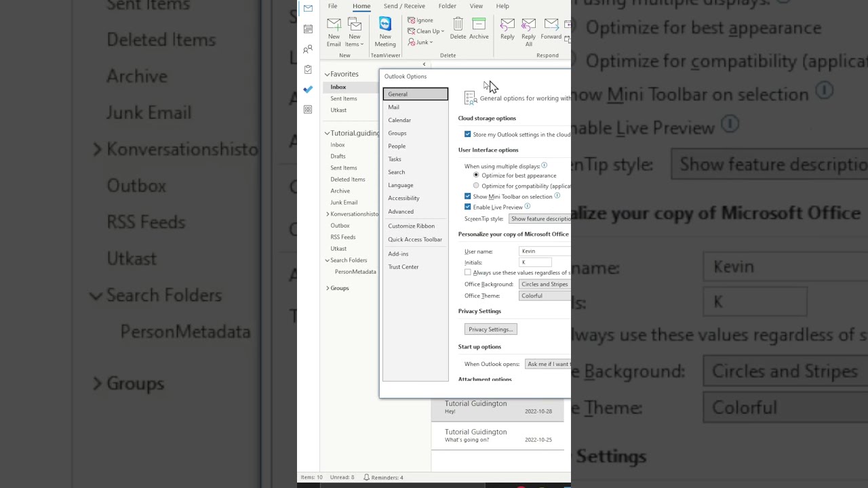Switch to the Folder ribbon tab
Screen dimensions: 868x488
447,6
